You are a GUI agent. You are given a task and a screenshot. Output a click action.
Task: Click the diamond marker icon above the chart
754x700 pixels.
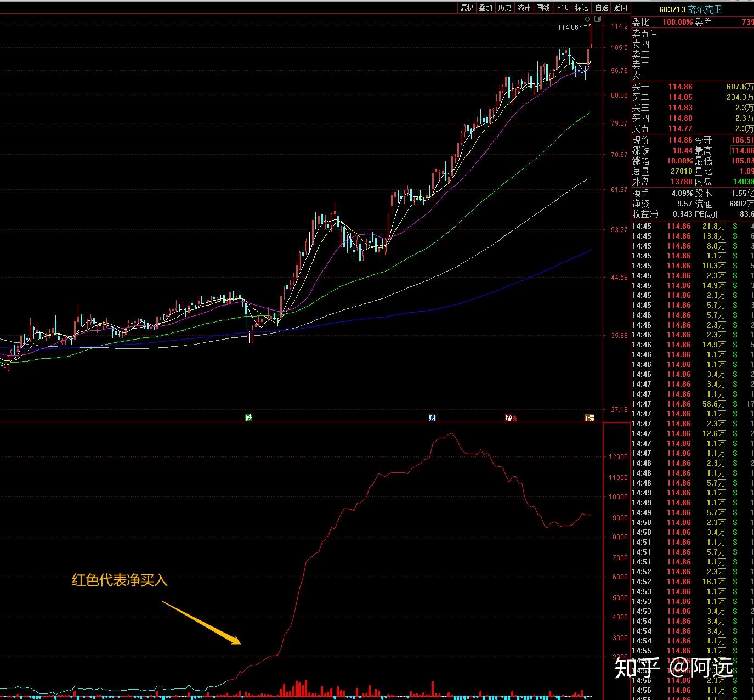tap(588, 19)
